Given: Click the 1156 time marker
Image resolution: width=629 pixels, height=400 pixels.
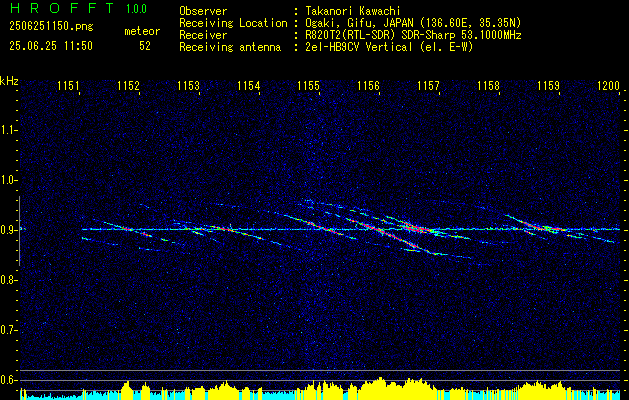Looking at the screenshot, I should point(368,86).
